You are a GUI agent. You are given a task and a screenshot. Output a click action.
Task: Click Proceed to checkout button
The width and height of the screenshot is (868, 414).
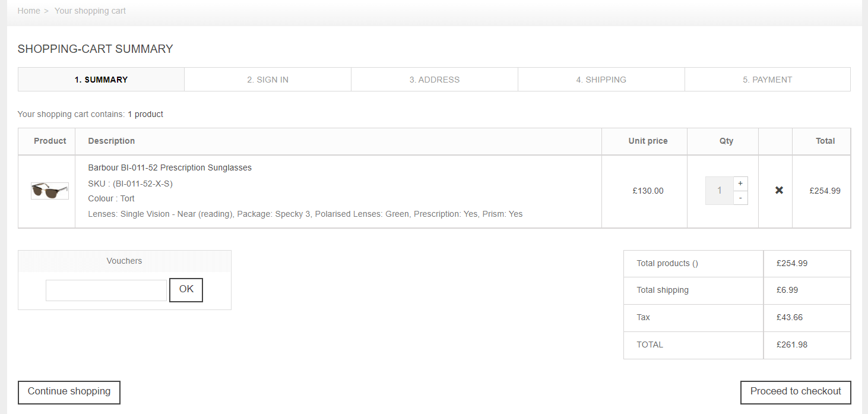(796, 392)
